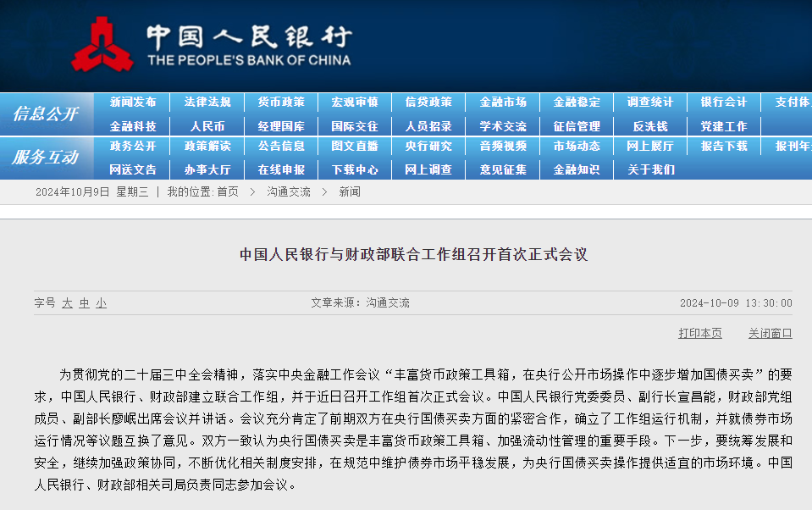Screen dimensions: 812x510
Task: Click the 文章来源: 沟通交流 text
Action: [360, 302]
